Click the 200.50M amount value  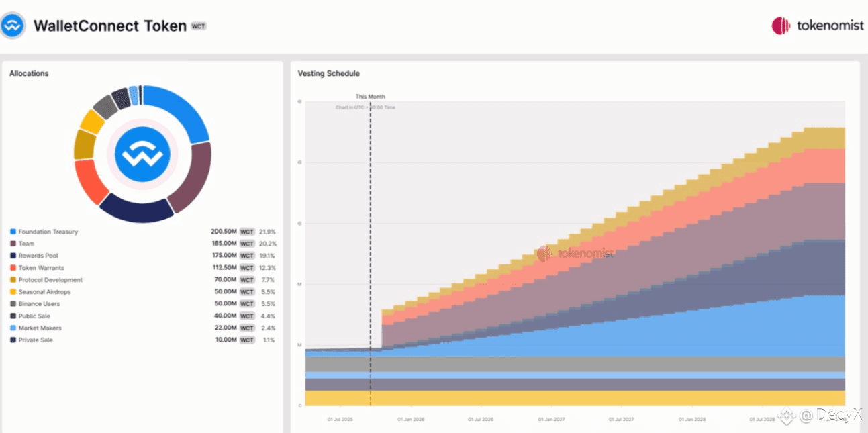[x=224, y=232]
